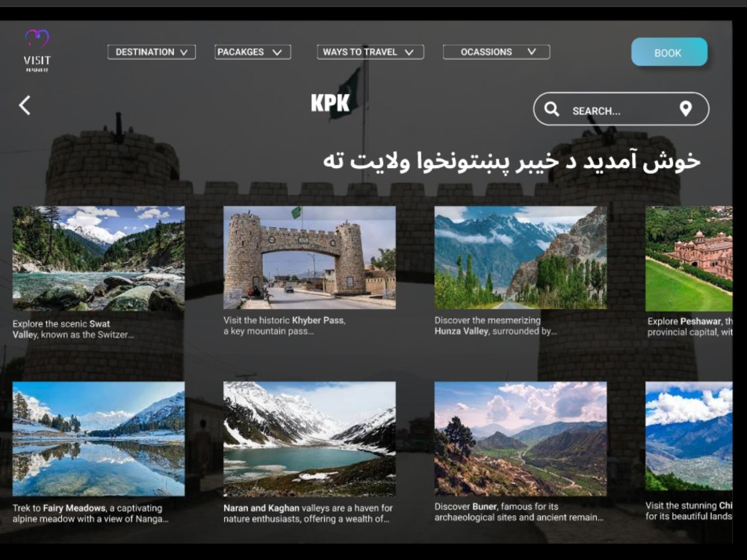Click 'Explore Peshawar' caption text

click(689, 327)
